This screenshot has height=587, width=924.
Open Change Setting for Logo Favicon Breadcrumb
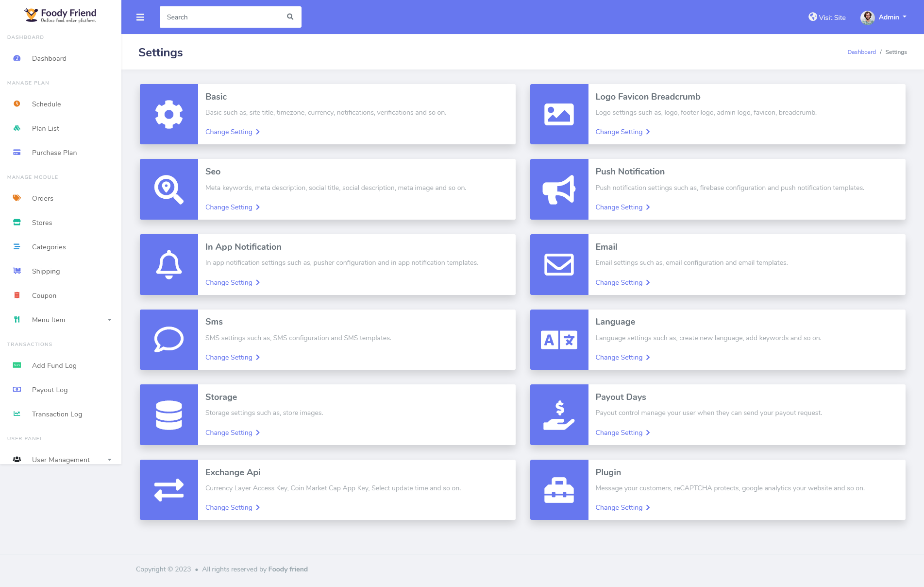[622, 132]
